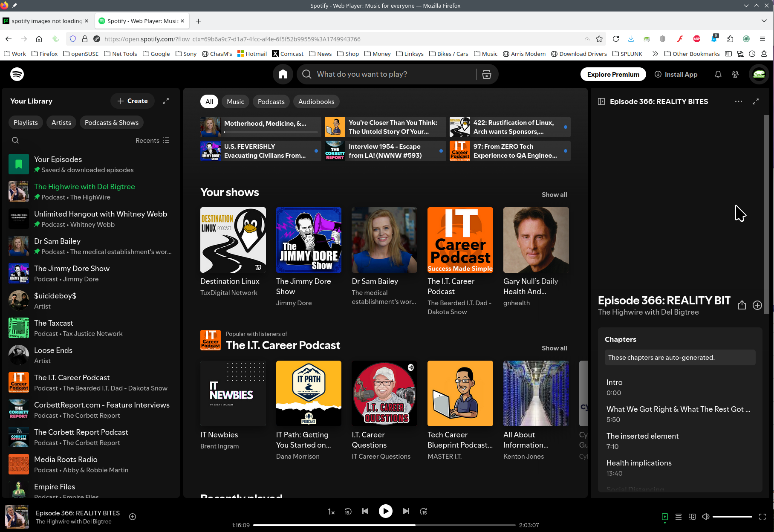
Task: Expand the Now Playing view to fullscreen
Action: tap(756, 101)
